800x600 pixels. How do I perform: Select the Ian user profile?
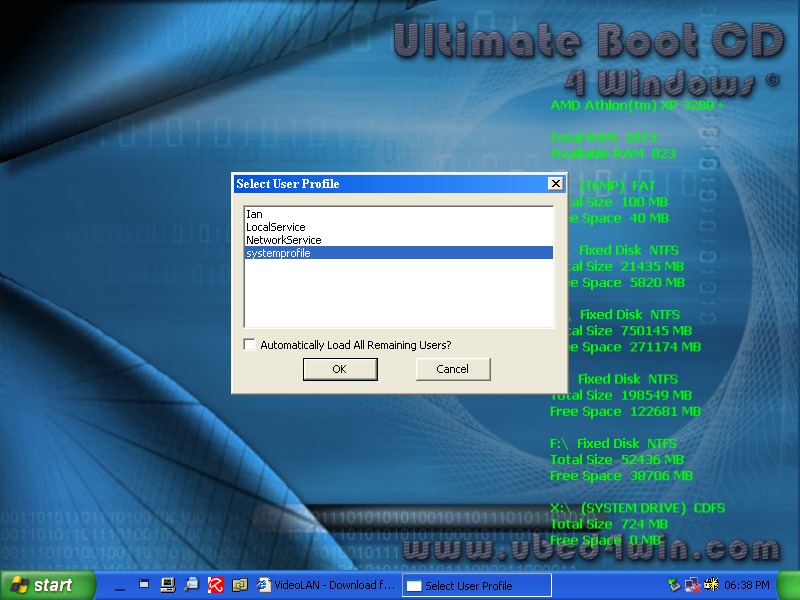tap(254, 214)
